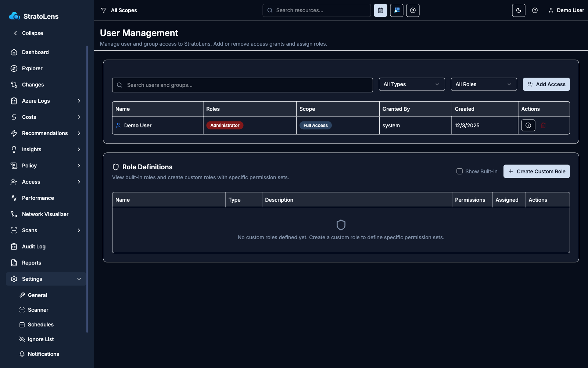Click the Settings gear icon in sidebar
The image size is (588, 368).
(14, 279)
